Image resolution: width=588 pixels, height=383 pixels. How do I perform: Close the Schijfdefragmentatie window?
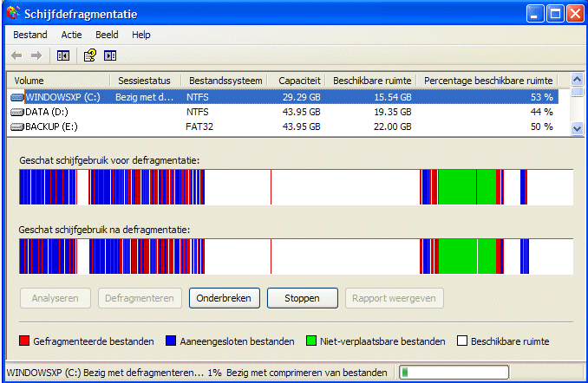[575, 14]
